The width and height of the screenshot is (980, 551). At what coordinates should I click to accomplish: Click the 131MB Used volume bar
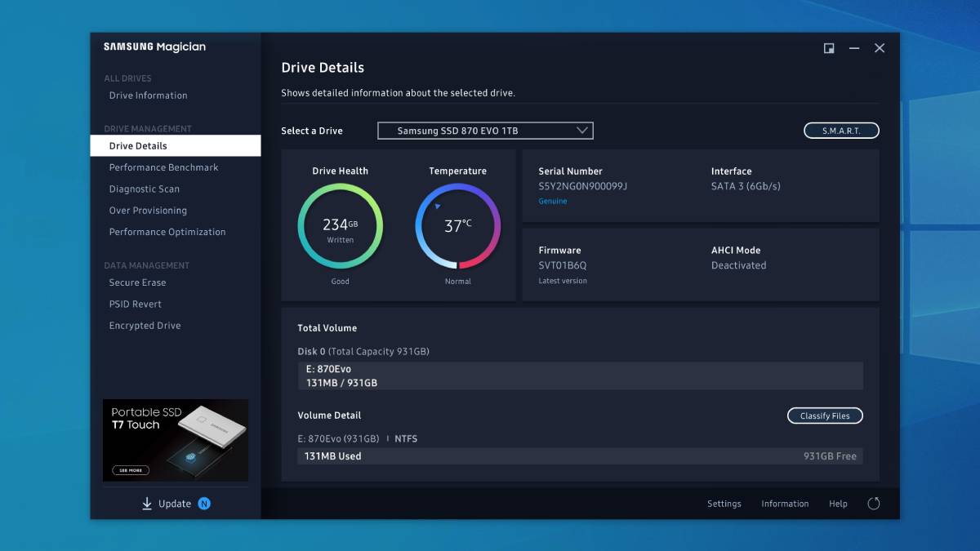pyautogui.click(x=580, y=456)
